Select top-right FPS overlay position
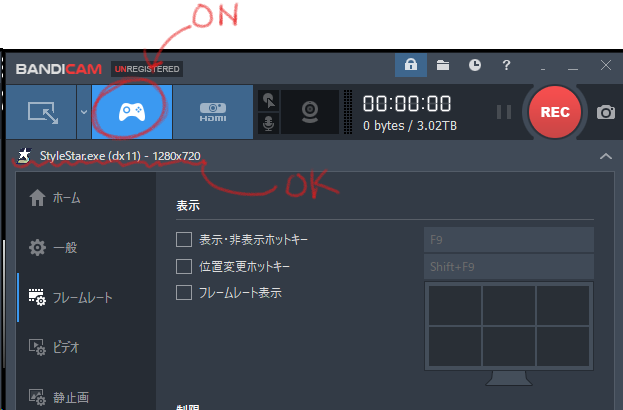 [563, 305]
